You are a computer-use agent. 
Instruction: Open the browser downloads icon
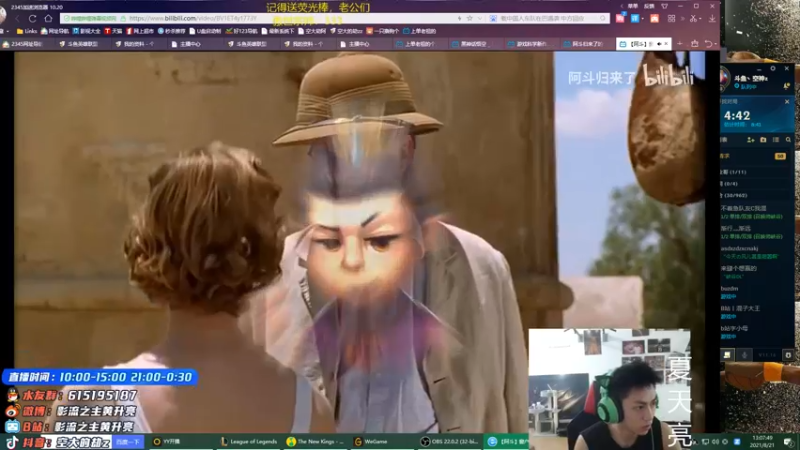coord(712,18)
